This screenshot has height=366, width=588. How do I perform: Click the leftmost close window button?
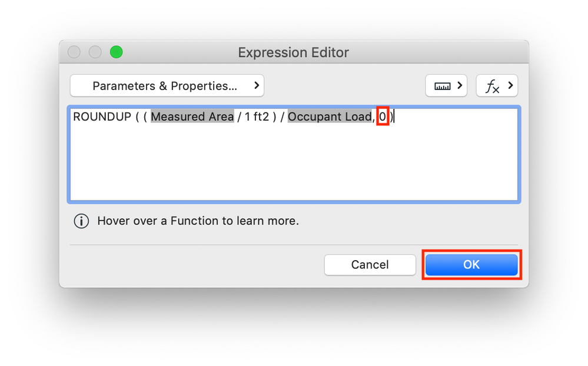[74, 52]
